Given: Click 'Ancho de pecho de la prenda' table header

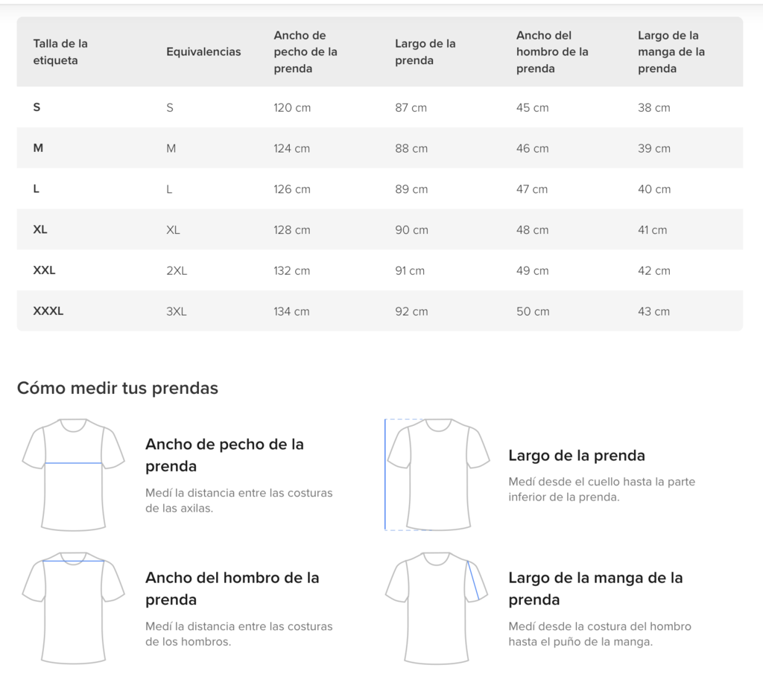Looking at the screenshot, I should tap(305, 51).
